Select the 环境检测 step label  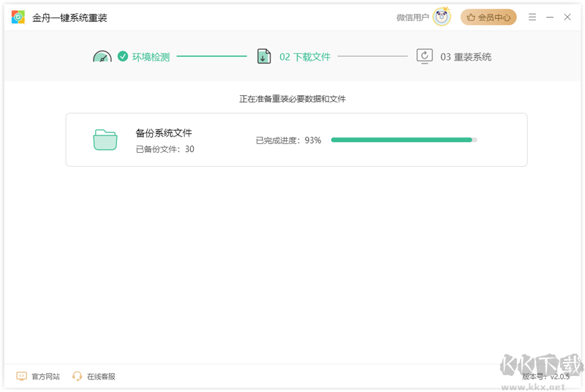coord(151,57)
